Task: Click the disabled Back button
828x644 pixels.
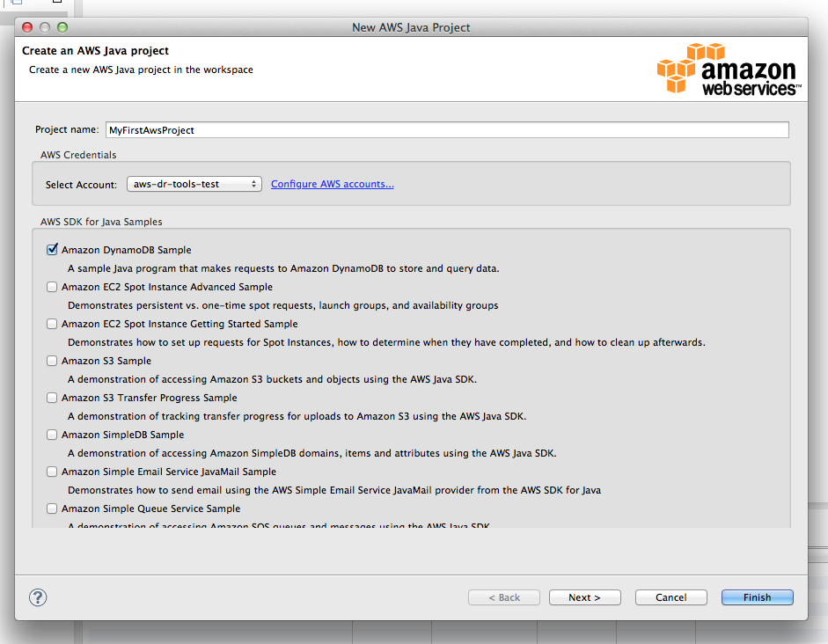Action: click(x=504, y=597)
